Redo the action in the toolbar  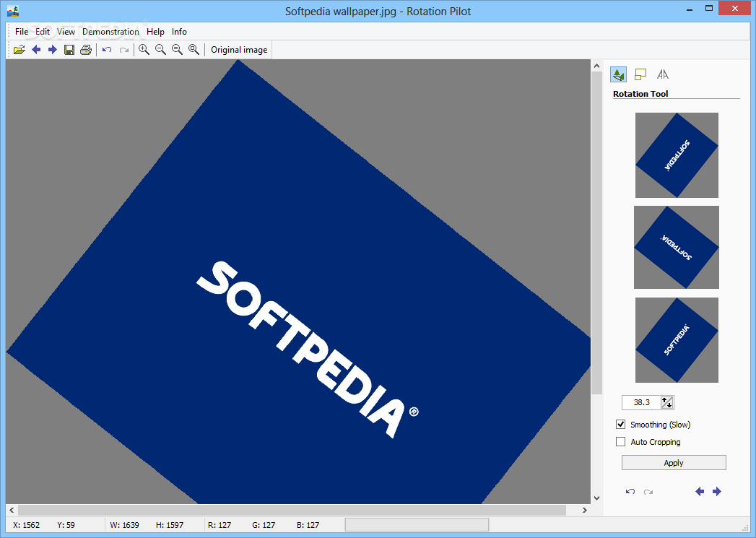pos(124,50)
